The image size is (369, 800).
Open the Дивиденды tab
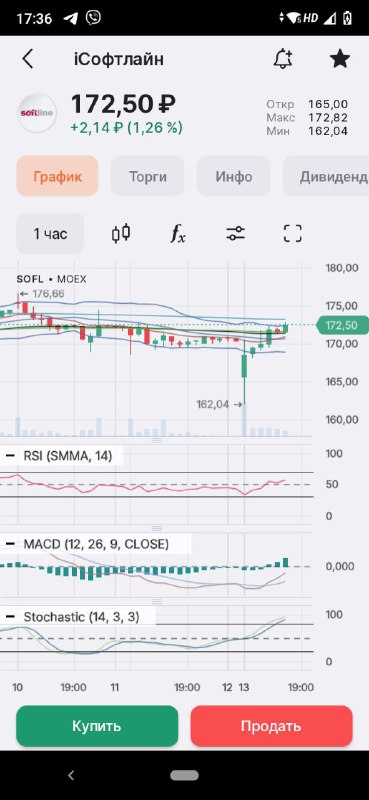point(326,177)
